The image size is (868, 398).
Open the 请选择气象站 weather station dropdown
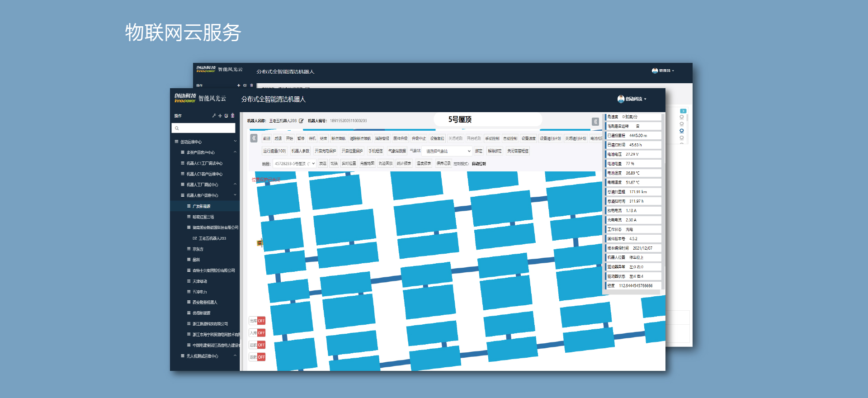pyautogui.click(x=448, y=151)
